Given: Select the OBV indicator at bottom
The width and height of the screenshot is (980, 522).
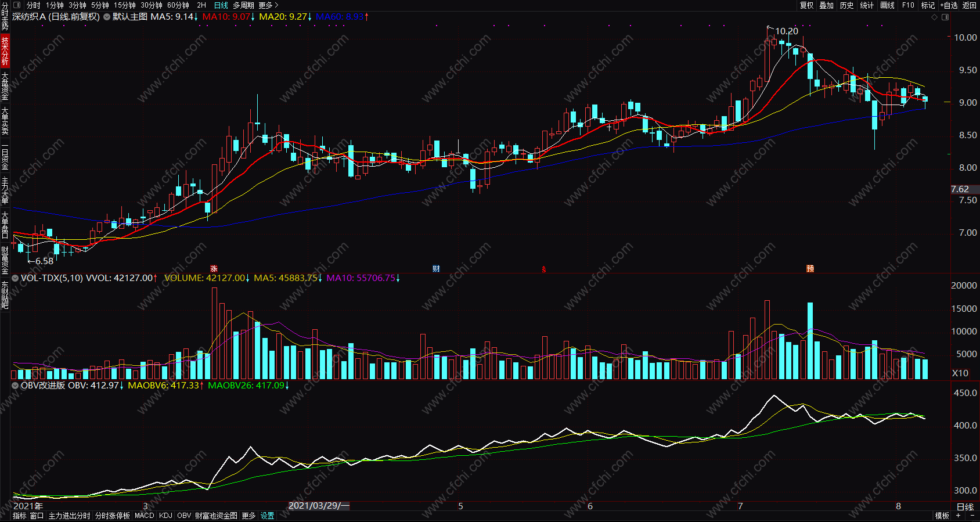Looking at the screenshot, I should (x=184, y=516).
